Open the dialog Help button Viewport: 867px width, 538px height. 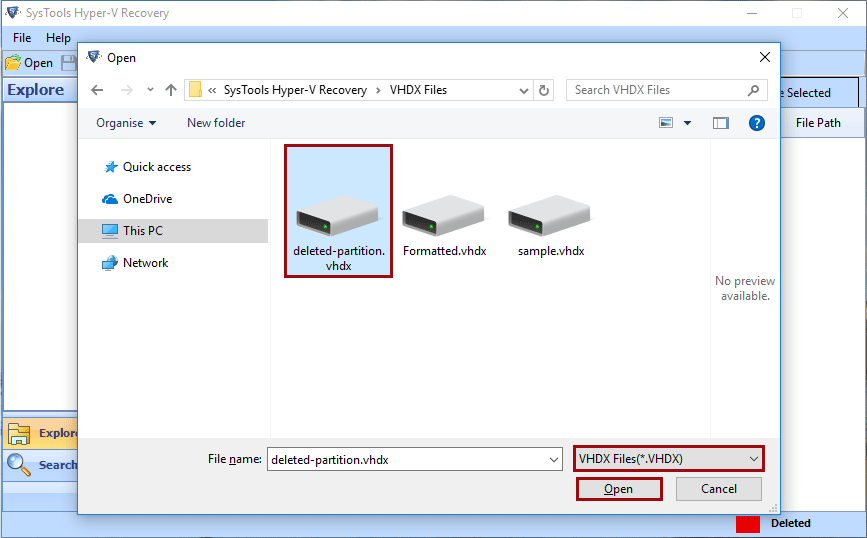756,123
